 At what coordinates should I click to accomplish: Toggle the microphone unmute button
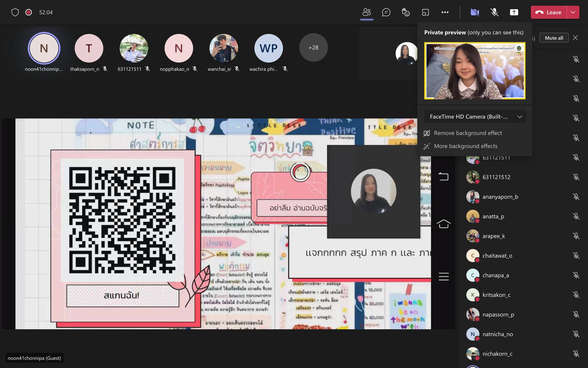click(494, 12)
